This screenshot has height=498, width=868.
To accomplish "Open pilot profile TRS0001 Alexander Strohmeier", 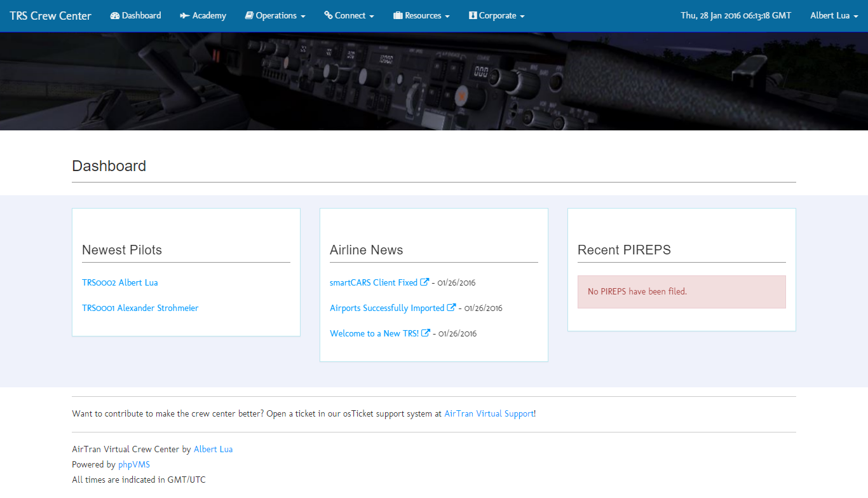I will click(x=140, y=308).
